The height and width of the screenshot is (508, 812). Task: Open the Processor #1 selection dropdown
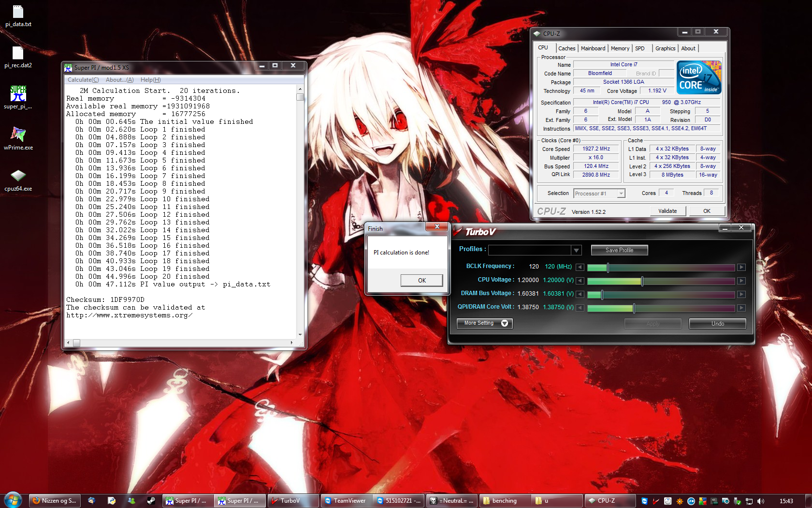pos(621,194)
